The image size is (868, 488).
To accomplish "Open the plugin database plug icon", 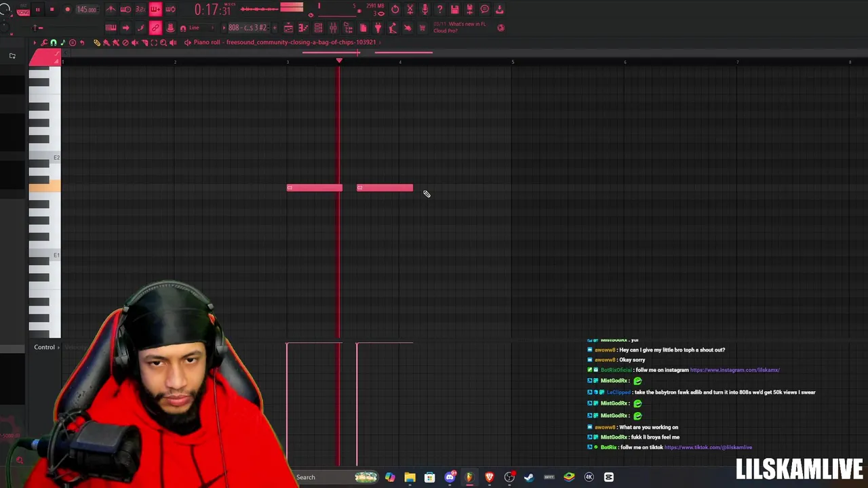I will point(378,28).
